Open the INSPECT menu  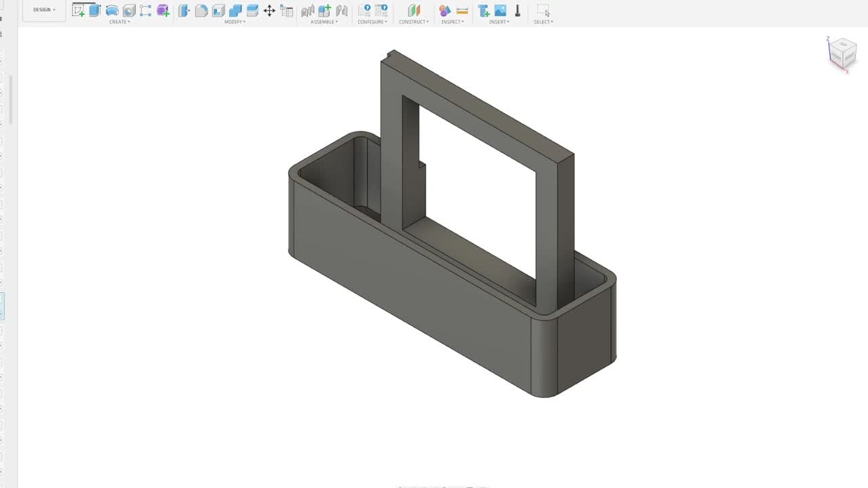[x=452, y=22]
